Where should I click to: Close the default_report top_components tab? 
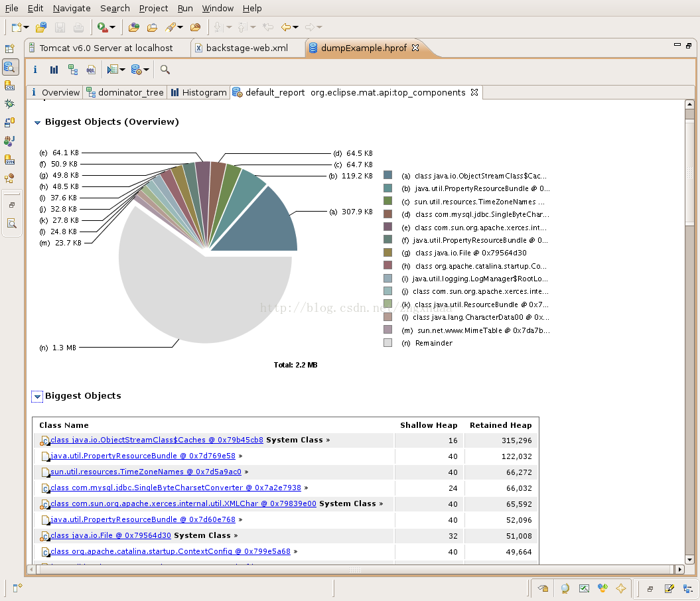tap(474, 92)
